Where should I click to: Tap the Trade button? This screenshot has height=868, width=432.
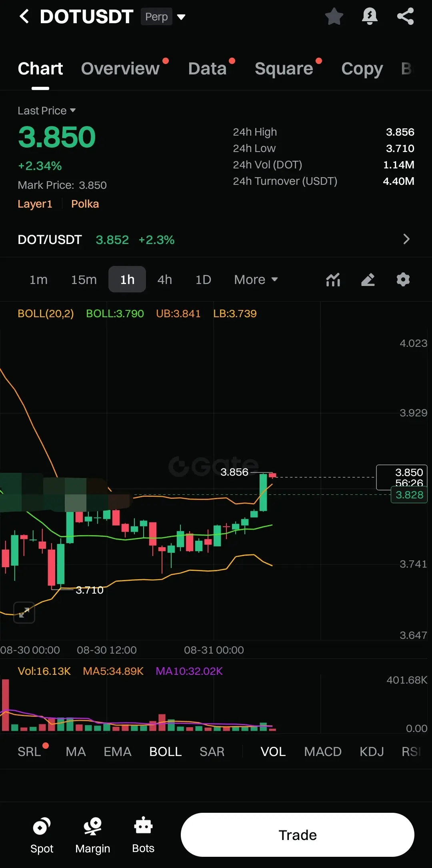pos(297,835)
